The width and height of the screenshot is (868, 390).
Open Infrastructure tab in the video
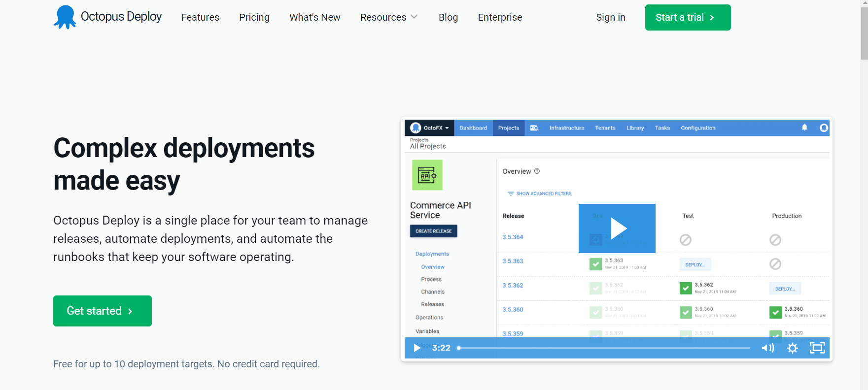(x=567, y=128)
